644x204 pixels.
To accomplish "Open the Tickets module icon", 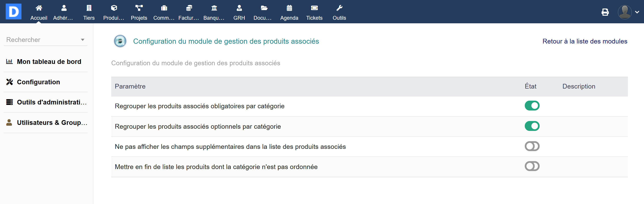I will pyautogui.click(x=314, y=8).
